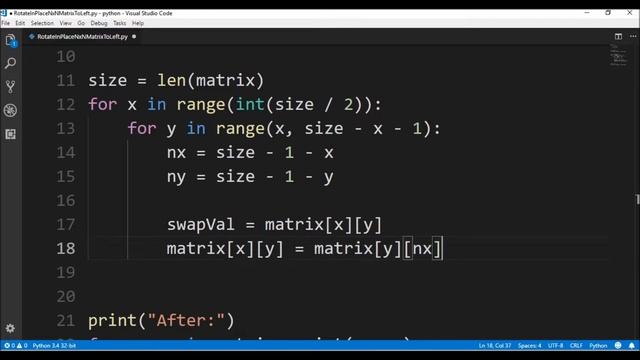The width and height of the screenshot is (640, 360).
Task: Click 'swapVal' on line 17
Action: point(201,225)
